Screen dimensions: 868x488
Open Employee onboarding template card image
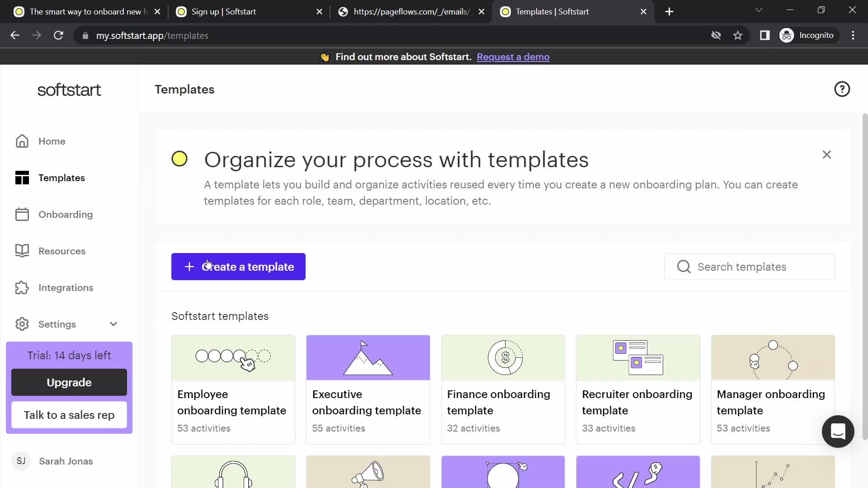point(233,357)
